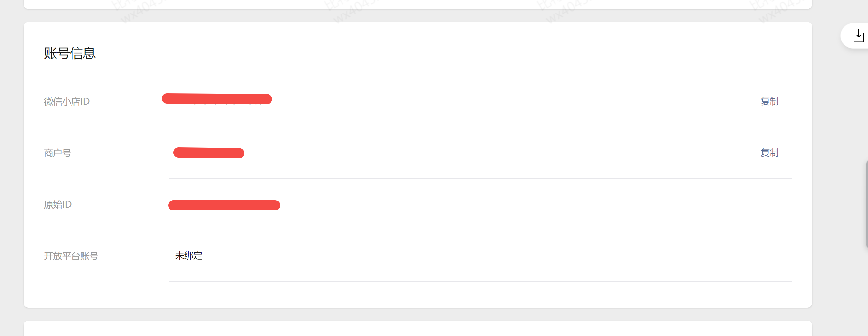Click the redacted 原始ID value

[224, 205]
